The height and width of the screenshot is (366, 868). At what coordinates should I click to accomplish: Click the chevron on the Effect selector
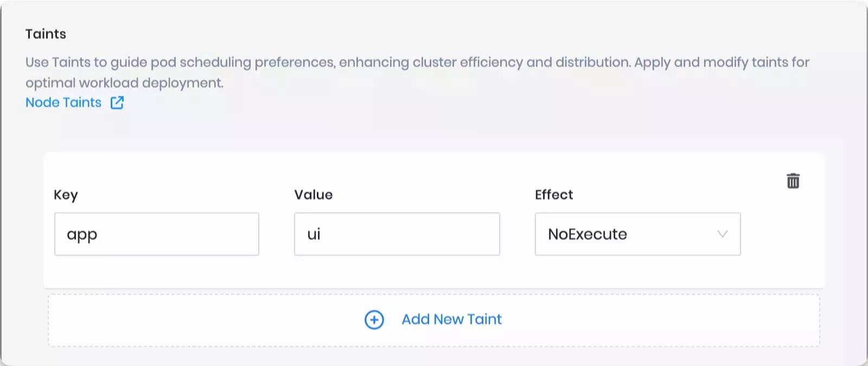coord(722,234)
